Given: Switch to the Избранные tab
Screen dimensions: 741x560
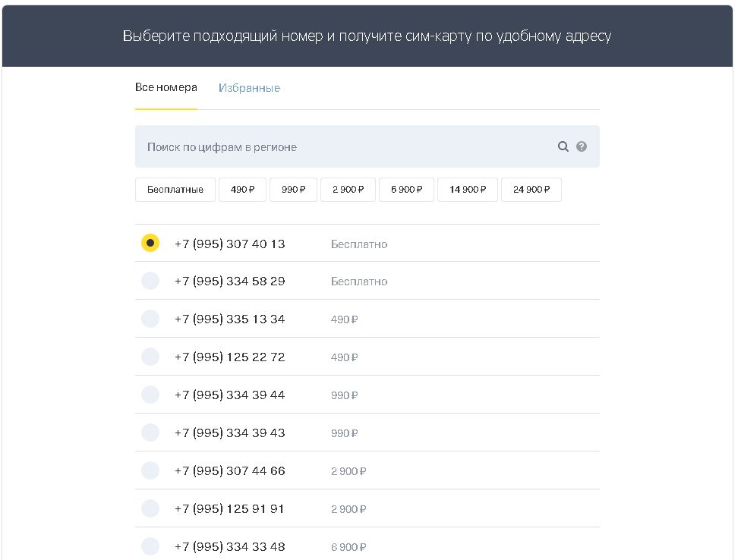Looking at the screenshot, I should coord(249,88).
